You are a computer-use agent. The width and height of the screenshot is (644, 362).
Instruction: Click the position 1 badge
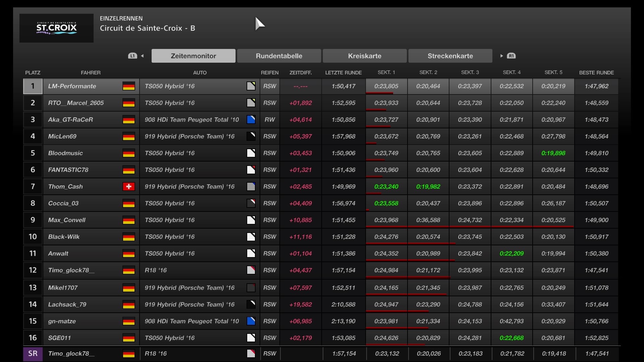point(33,86)
